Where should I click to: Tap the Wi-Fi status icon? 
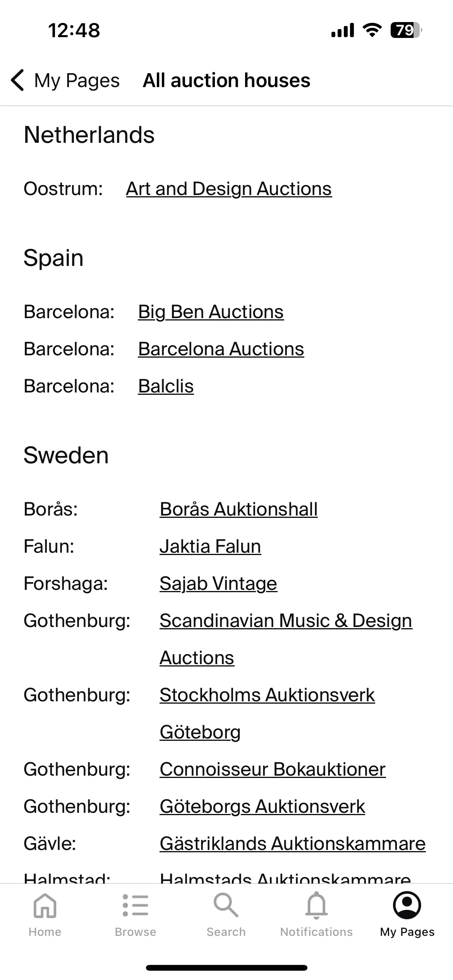(x=372, y=30)
